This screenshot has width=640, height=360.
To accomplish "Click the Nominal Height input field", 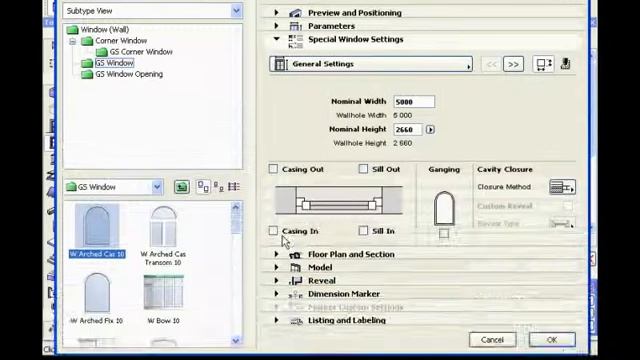I will [408, 129].
